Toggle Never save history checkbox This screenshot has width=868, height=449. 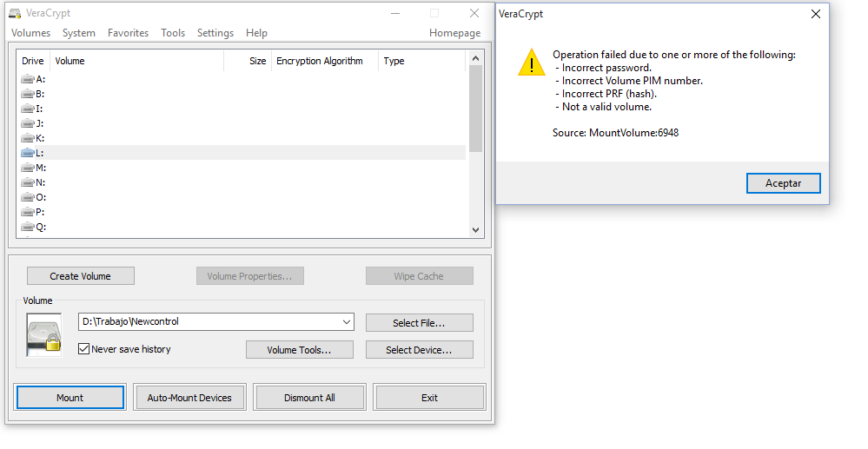(x=83, y=349)
